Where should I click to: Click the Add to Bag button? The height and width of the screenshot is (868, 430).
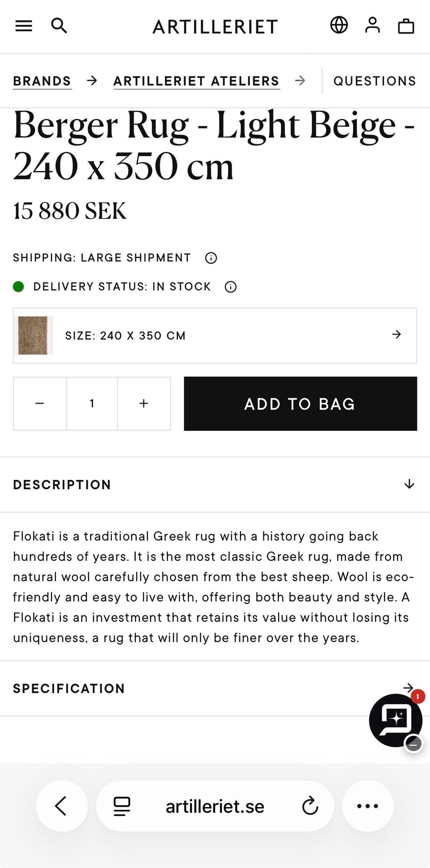(x=301, y=404)
